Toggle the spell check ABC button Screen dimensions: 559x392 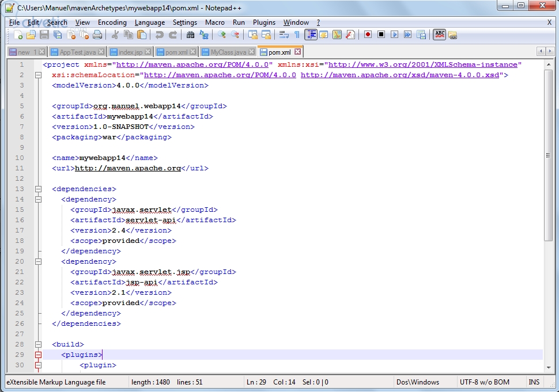pyautogui.click(x=440, y=35)
